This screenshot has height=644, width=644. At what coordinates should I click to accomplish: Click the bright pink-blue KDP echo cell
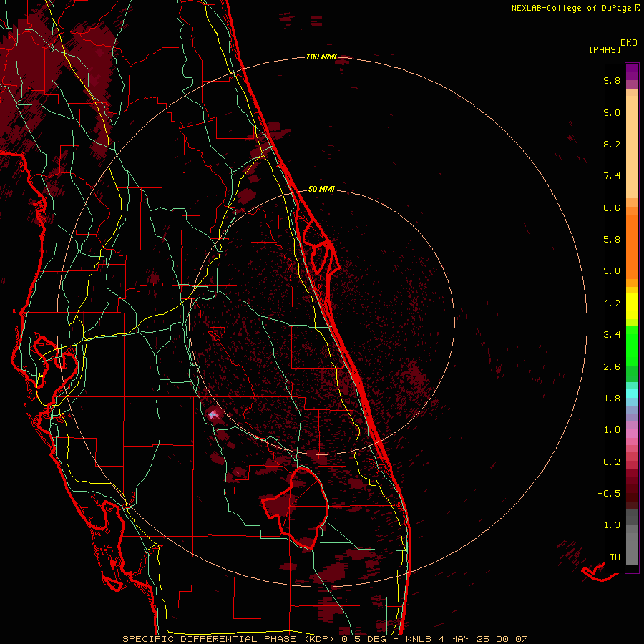click(x=213, y=415)
